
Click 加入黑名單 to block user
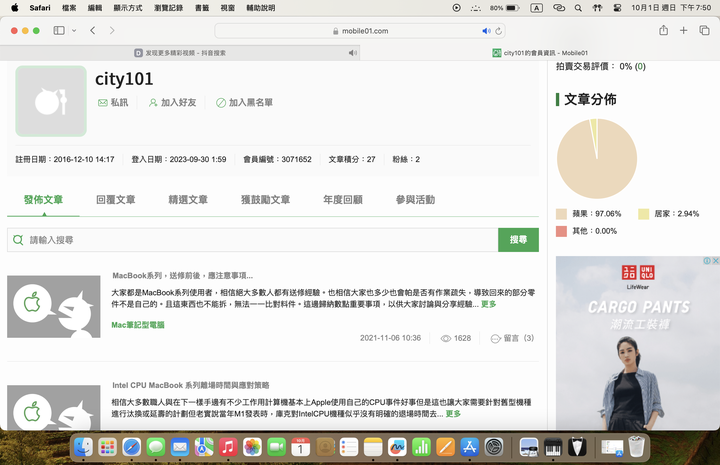(244, 102)
